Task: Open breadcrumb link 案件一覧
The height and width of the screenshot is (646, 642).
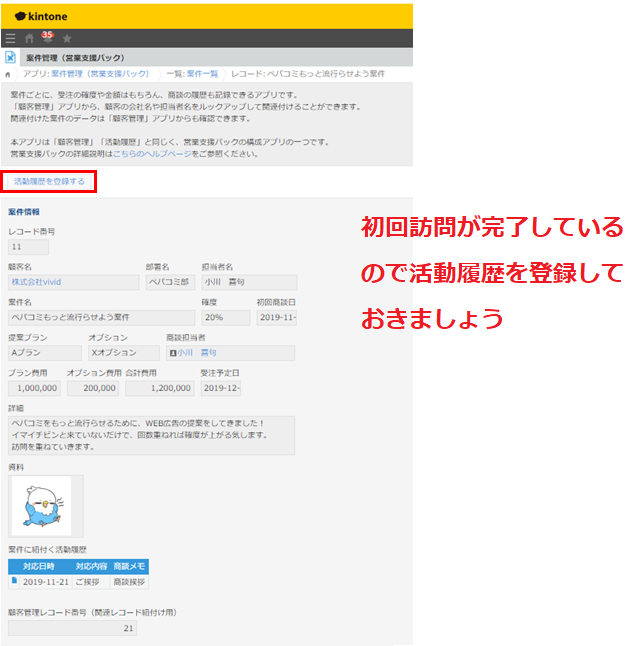Action: pos(202,74)
